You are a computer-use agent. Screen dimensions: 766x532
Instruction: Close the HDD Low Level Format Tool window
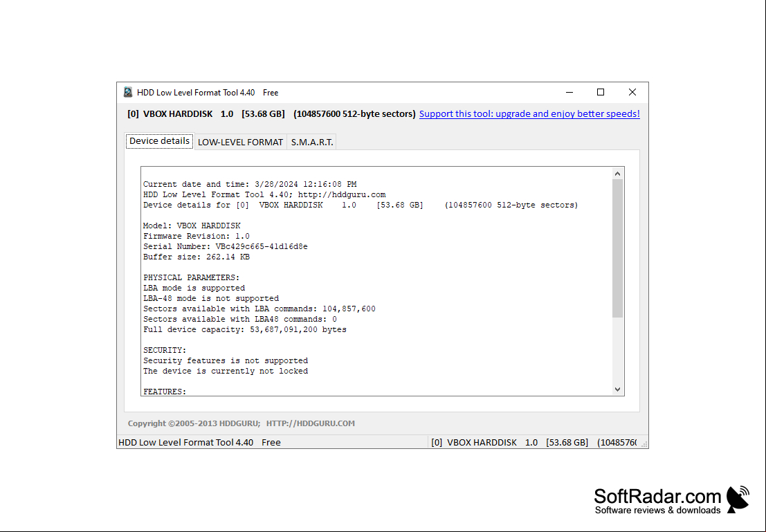(632, 92)
